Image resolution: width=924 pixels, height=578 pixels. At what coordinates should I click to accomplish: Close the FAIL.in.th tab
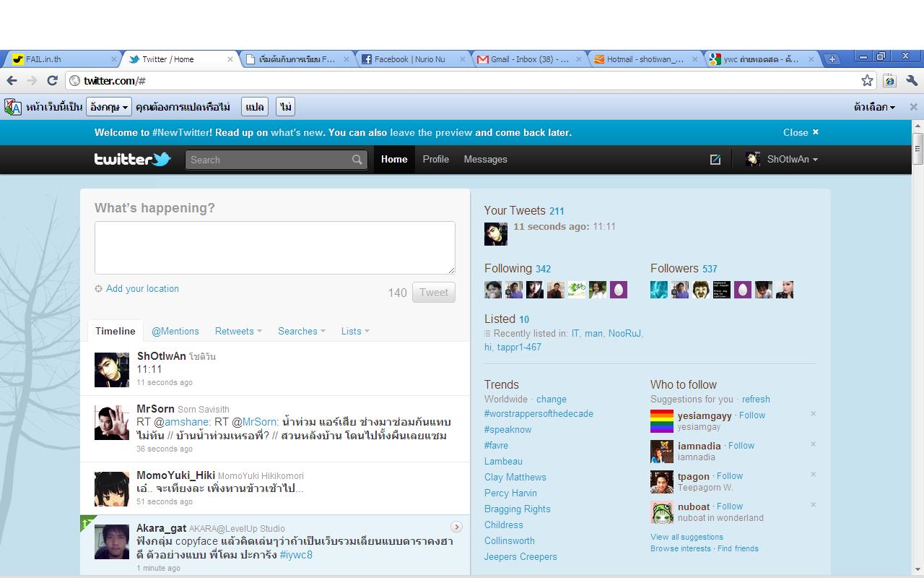pyautogui.click(x=113, y=59)
